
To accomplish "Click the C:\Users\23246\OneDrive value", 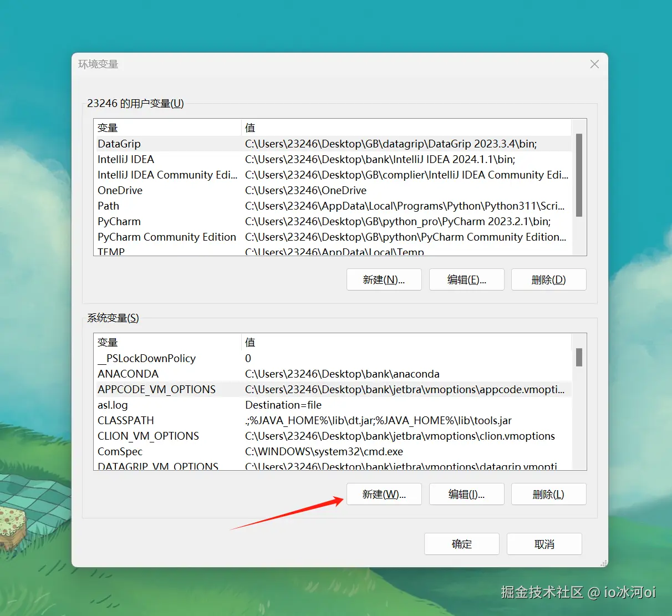I will click(306, 190).
